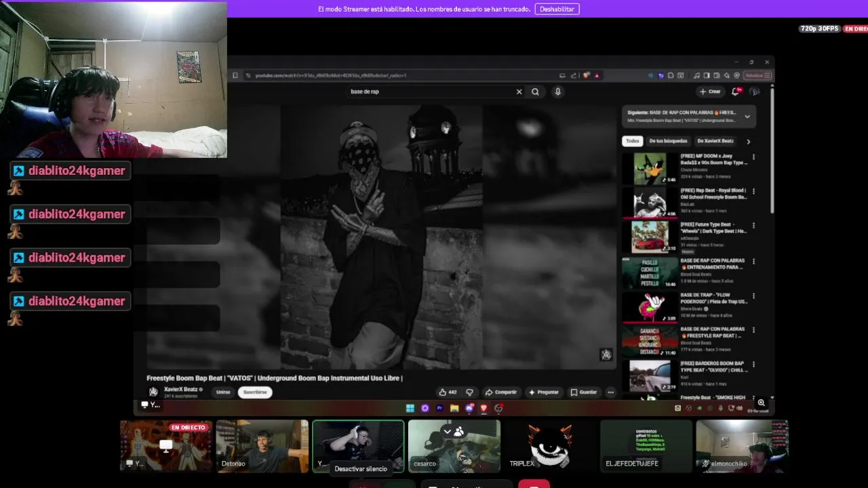The image size is (868, 488).
Task: Like the video with thumbs-up 442
Action: coord(448,392)
